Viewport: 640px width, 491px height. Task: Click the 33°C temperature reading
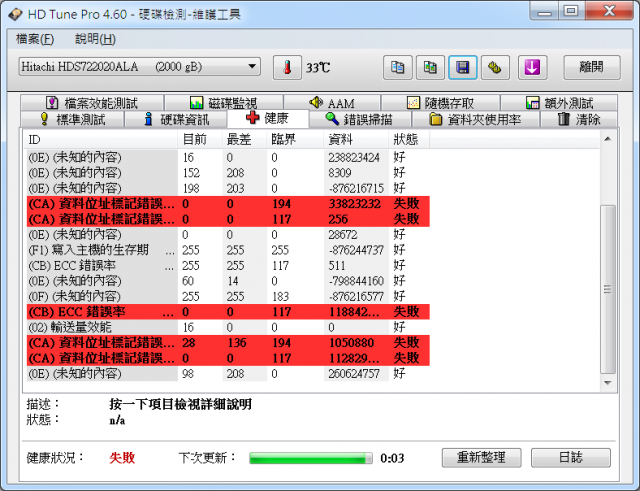point(318,68)
